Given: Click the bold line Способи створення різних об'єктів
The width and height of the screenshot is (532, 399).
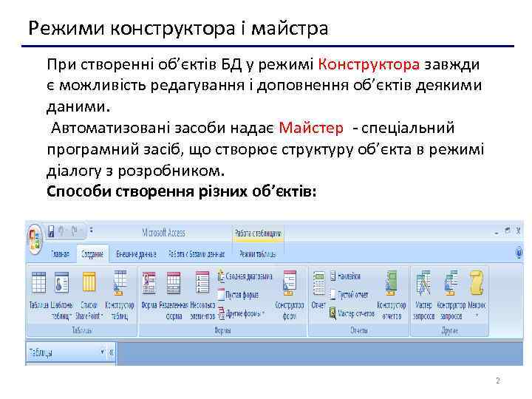Looking at the screenshot, I should (x=182, y=191).
